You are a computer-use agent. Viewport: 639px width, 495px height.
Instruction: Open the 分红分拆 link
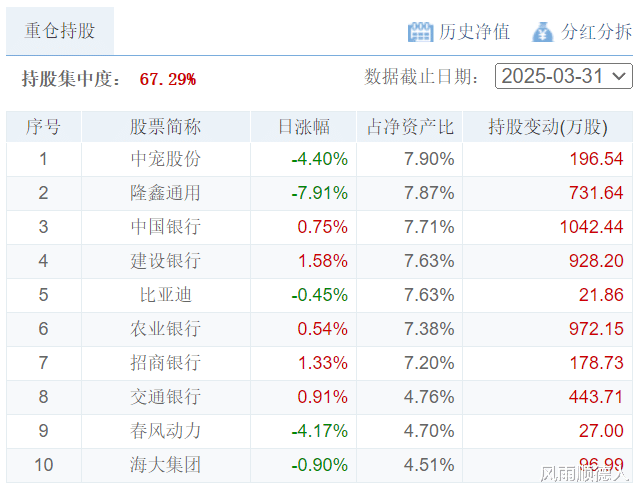coord(597,32)
